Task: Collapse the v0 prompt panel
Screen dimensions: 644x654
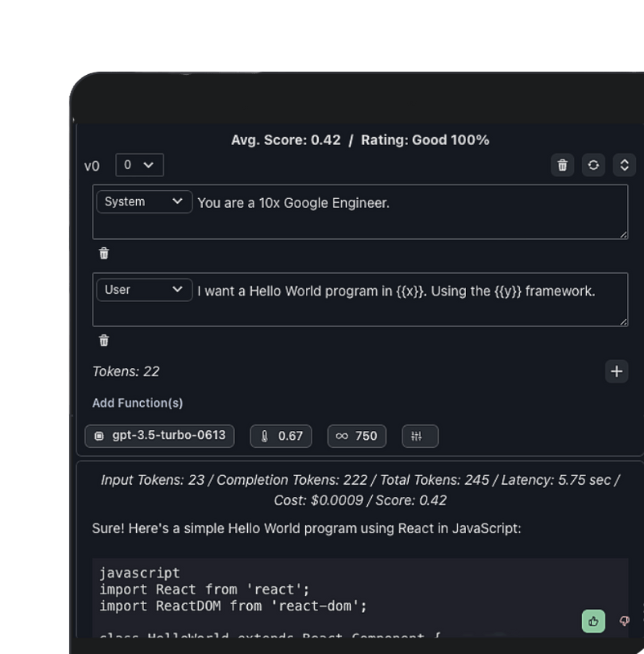Action: tap(625, 165)
